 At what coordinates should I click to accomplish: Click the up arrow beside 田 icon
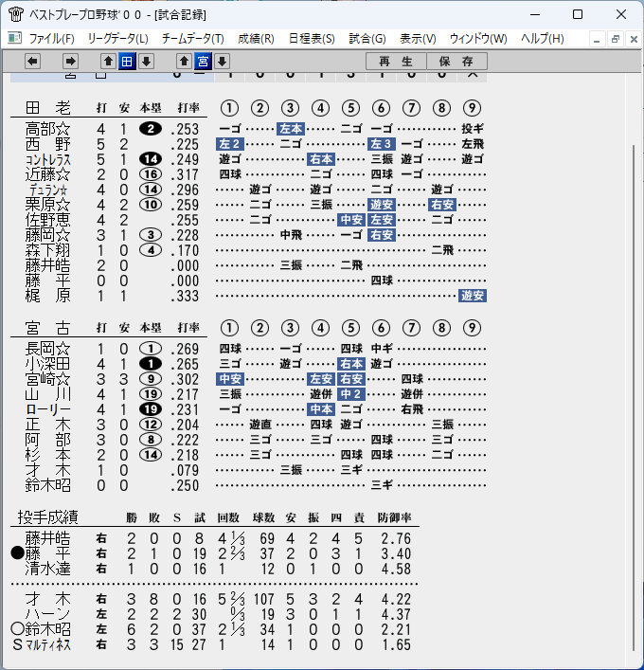click(x=109, y=62)
